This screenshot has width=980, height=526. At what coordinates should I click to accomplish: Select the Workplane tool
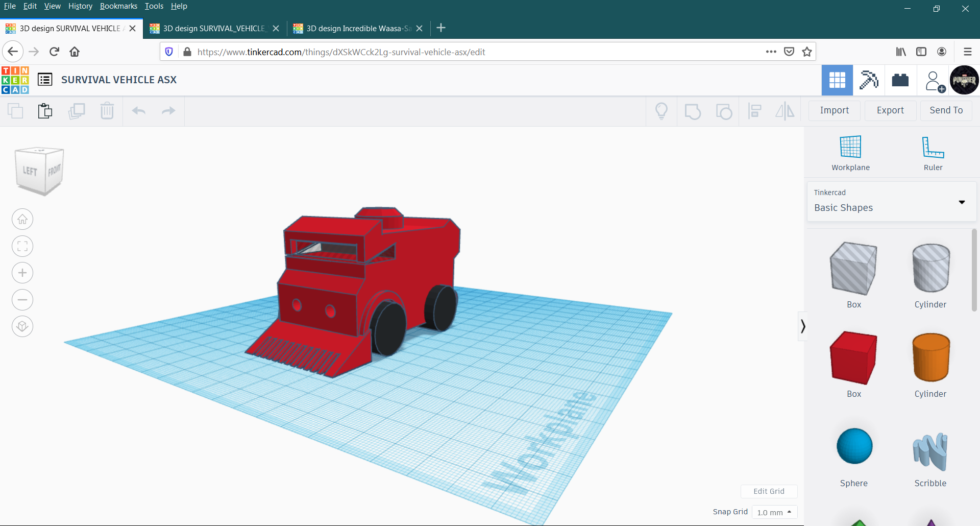(x=850, y=152)
